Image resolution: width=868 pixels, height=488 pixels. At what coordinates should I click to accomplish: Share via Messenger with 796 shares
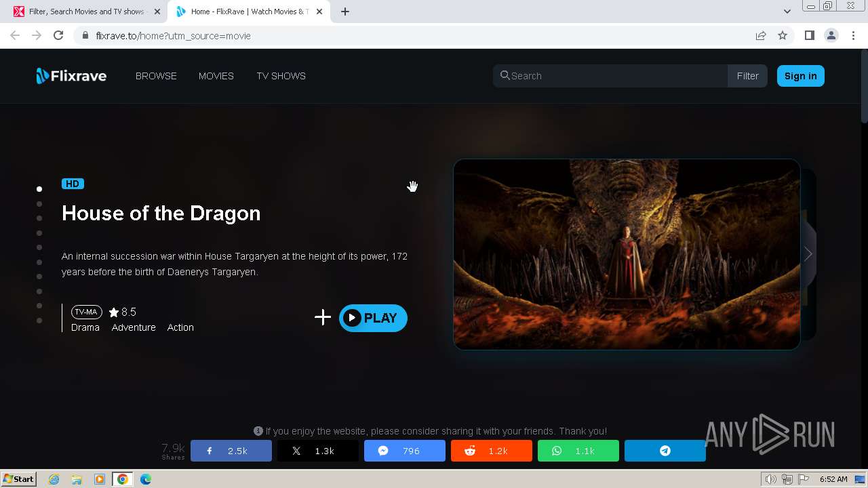point(405,451)
